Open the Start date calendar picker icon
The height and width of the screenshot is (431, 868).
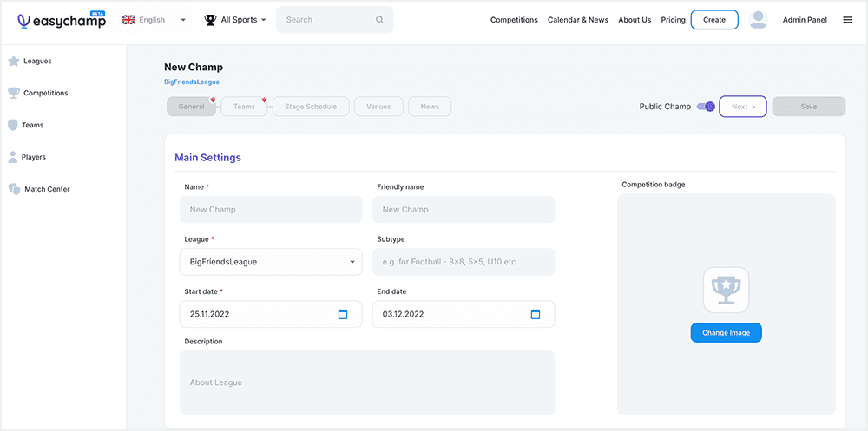(x=343, y=314)
